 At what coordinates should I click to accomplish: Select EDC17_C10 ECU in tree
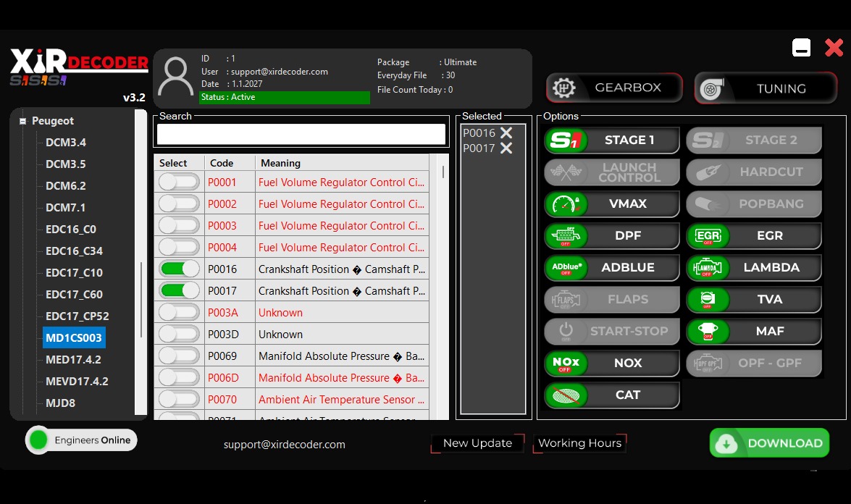click(75, 272)
